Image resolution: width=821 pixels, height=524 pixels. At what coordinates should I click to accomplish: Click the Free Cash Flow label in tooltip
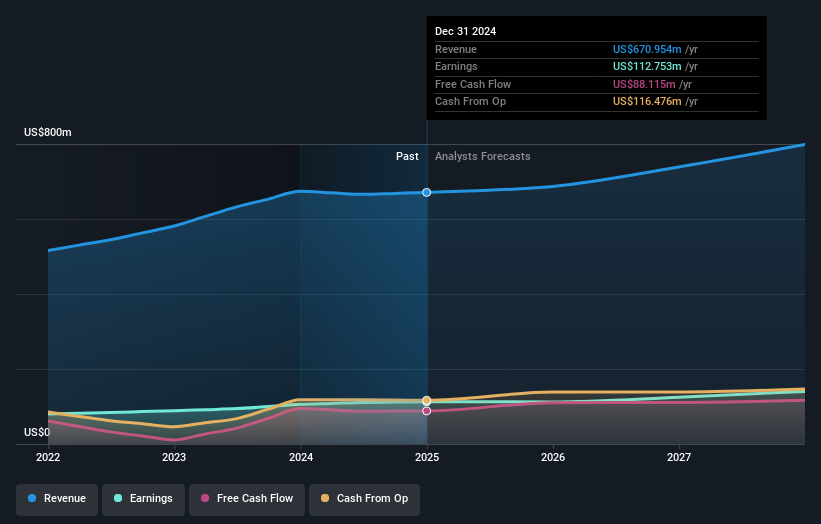(473, 84)
